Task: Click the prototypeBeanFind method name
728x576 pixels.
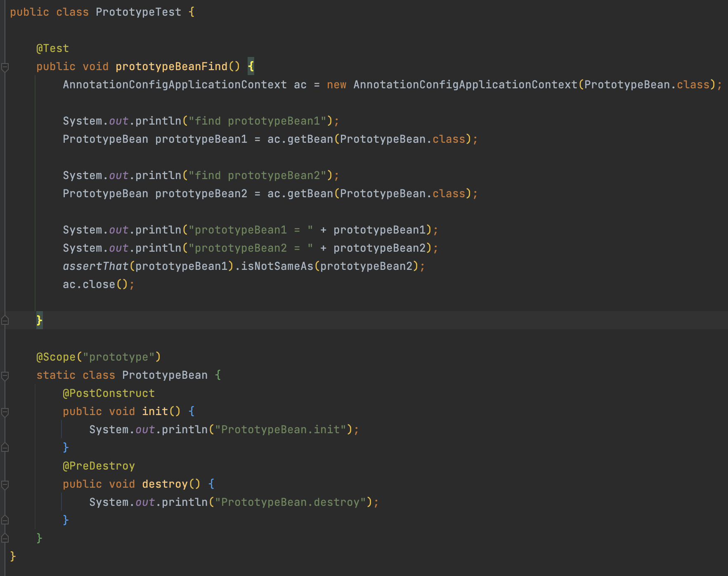Action: [171, 67]
